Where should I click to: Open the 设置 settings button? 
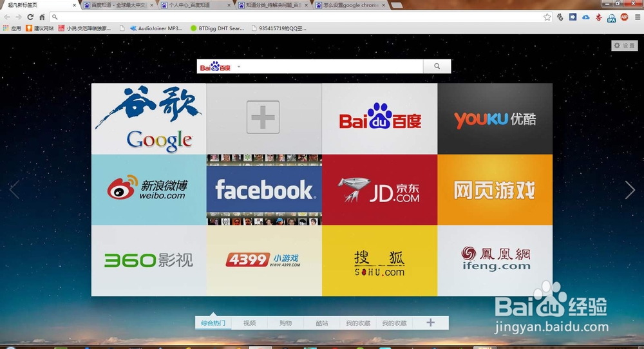click(624, 46)
